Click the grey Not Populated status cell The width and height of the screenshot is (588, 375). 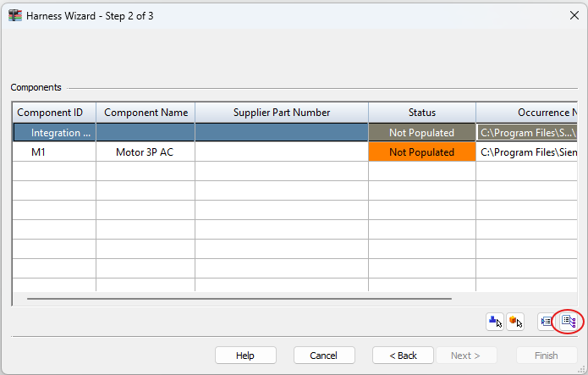421,133
